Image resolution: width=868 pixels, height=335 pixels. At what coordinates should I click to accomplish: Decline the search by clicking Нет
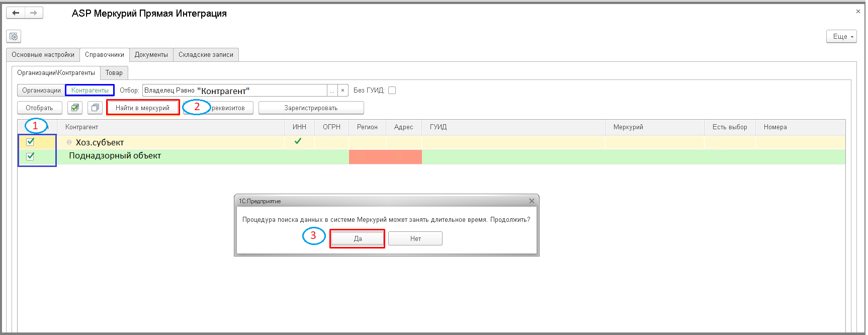tap(415, 238)
